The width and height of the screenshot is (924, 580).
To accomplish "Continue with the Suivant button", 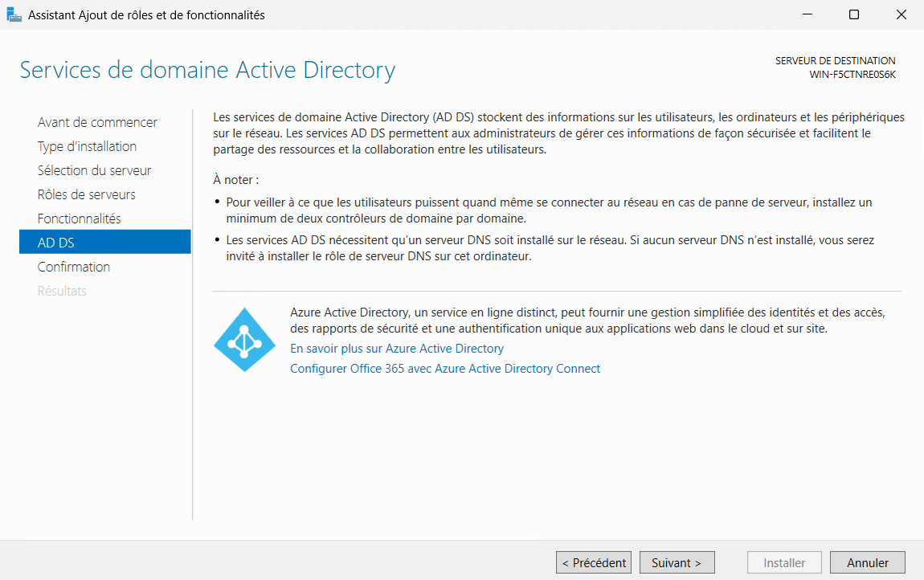I will [677, 563].
